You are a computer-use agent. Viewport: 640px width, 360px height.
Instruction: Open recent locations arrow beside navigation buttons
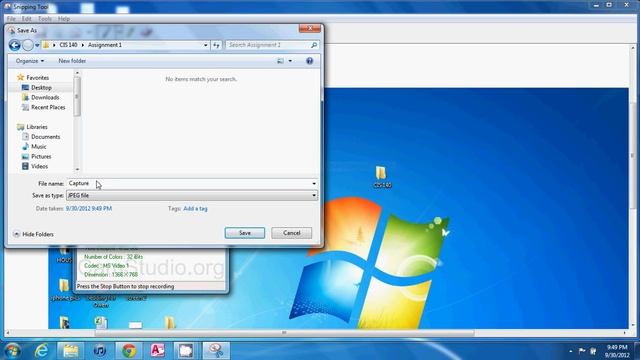point(37,45)
